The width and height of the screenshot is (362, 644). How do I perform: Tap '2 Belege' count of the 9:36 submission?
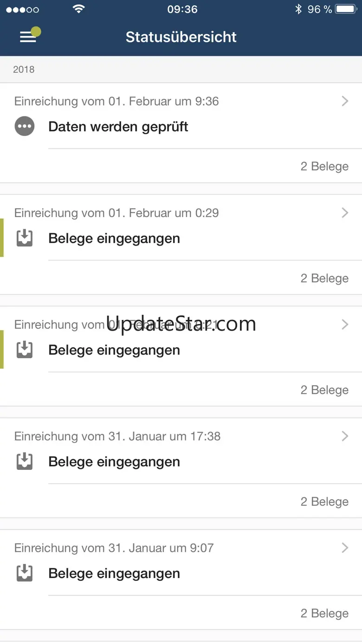[324, 166]
